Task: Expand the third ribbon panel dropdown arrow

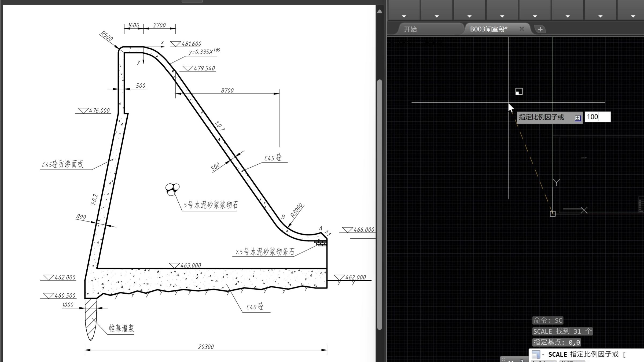Action: [469, 16]
